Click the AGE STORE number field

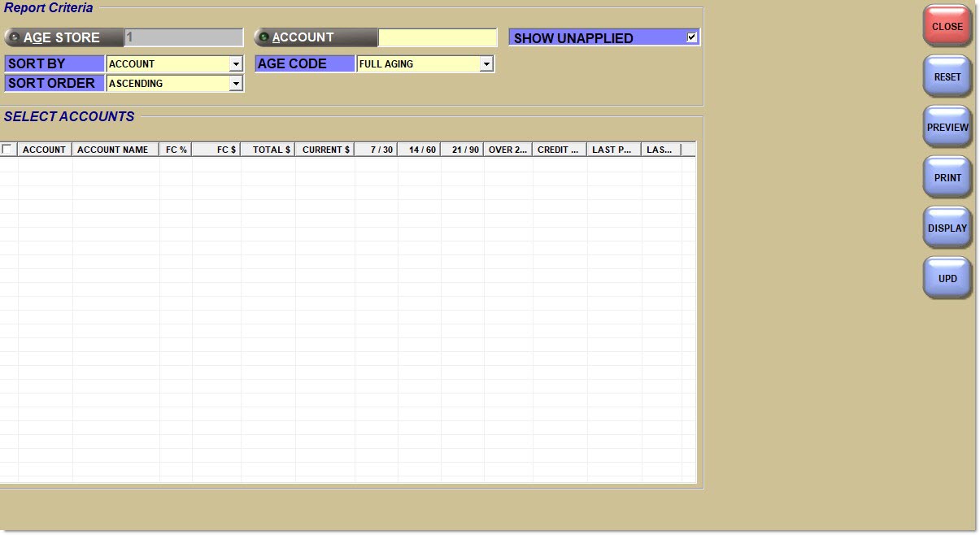point(183,37)
